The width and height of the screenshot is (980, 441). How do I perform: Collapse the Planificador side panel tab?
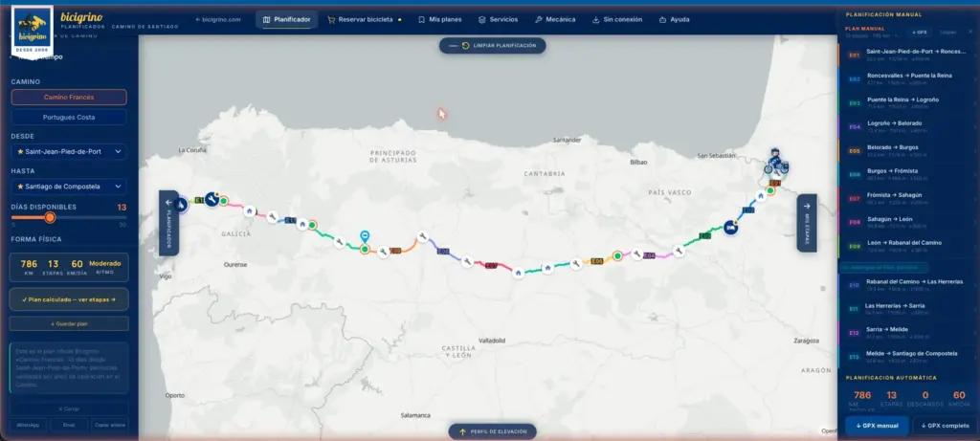(168, 223)
